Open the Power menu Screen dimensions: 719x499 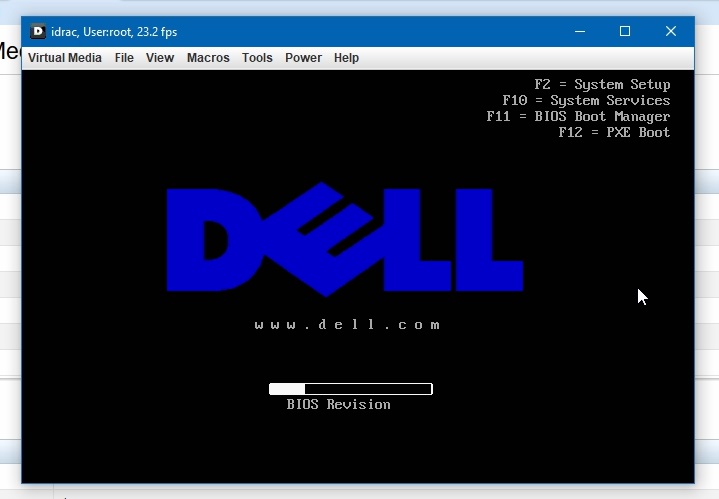(303, 58)
